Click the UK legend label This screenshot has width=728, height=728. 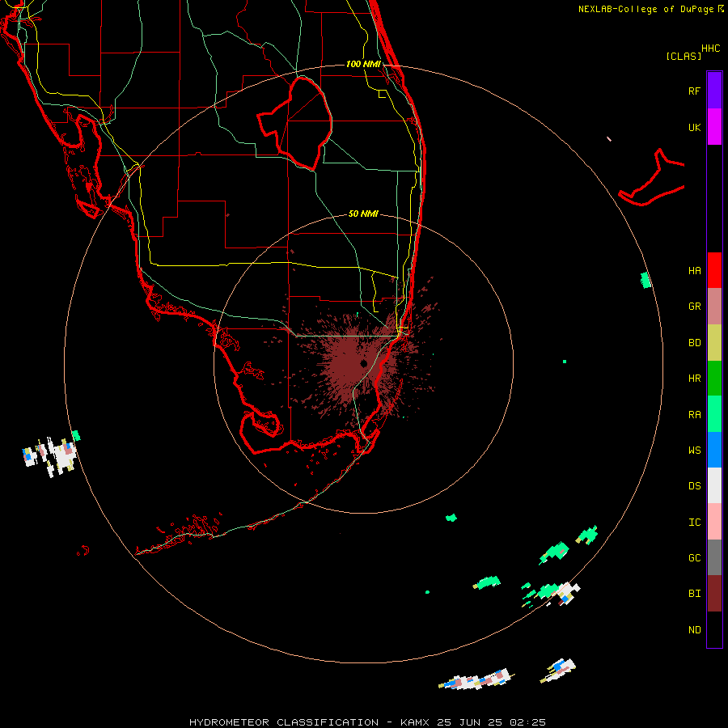[x=694, y=127]
